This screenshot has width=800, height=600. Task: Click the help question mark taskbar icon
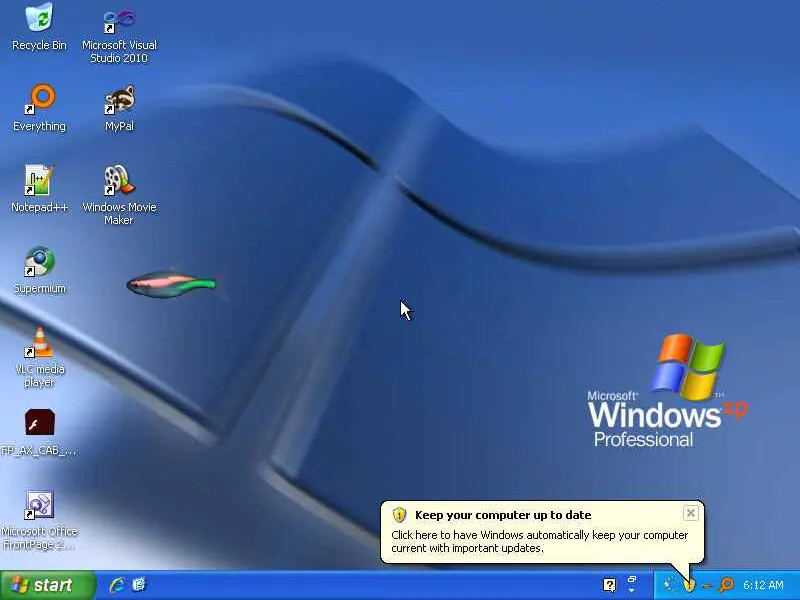coord(609,585)
